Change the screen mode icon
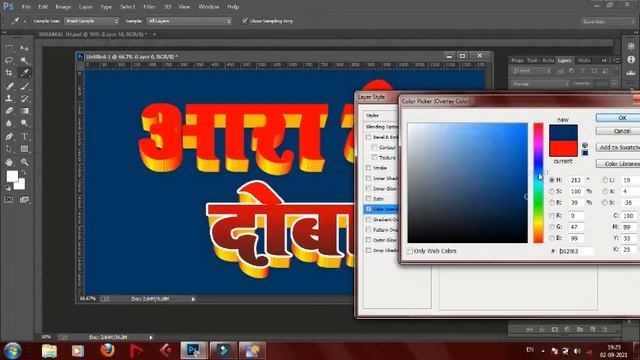This screenshot has width=640, height=360. pyautogui.click(x=24, y=200)
